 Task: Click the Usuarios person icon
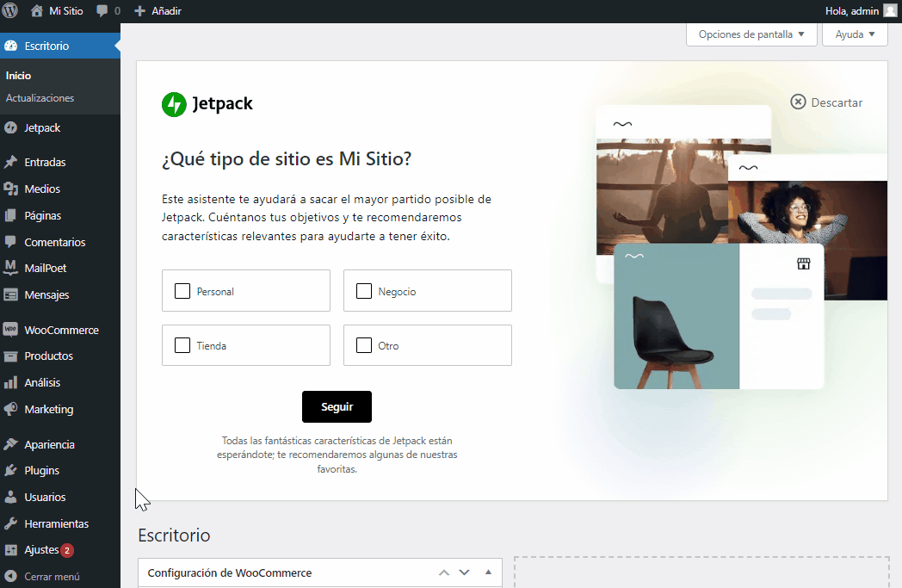coord(11,497)
